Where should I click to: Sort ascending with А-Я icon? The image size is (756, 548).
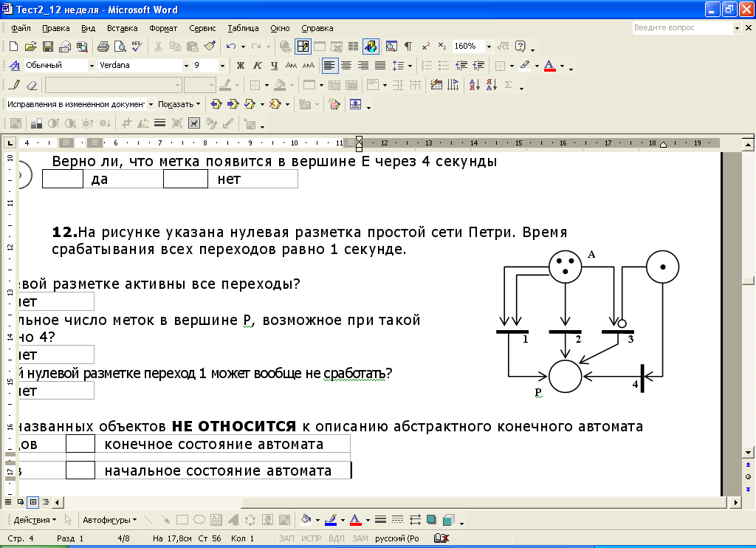(475, 85)
